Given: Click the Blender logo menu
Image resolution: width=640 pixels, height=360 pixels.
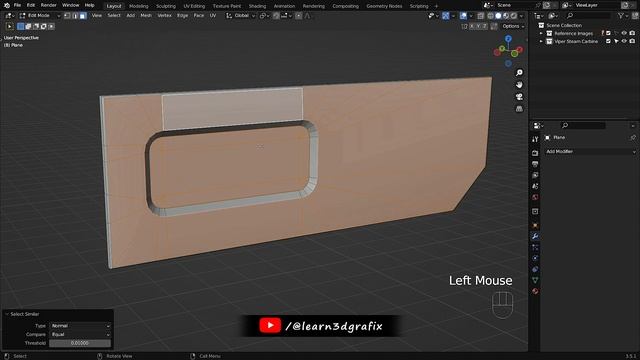Looking at the screenshot, I should point(7,5).
